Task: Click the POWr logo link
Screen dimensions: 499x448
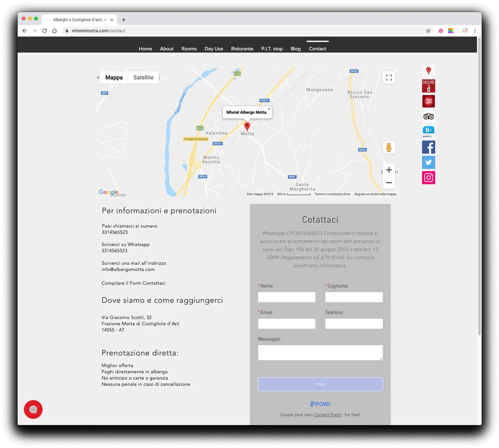Action: pyautogui.click(x=320, y=404)
